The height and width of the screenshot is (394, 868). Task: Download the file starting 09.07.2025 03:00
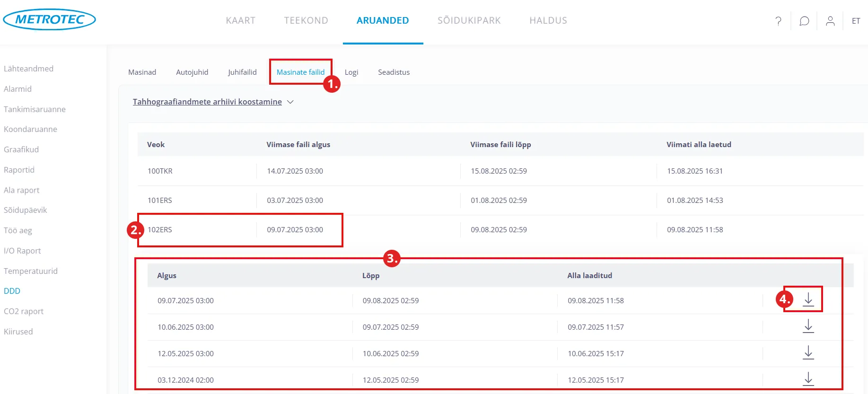click(x=808, y=299)
